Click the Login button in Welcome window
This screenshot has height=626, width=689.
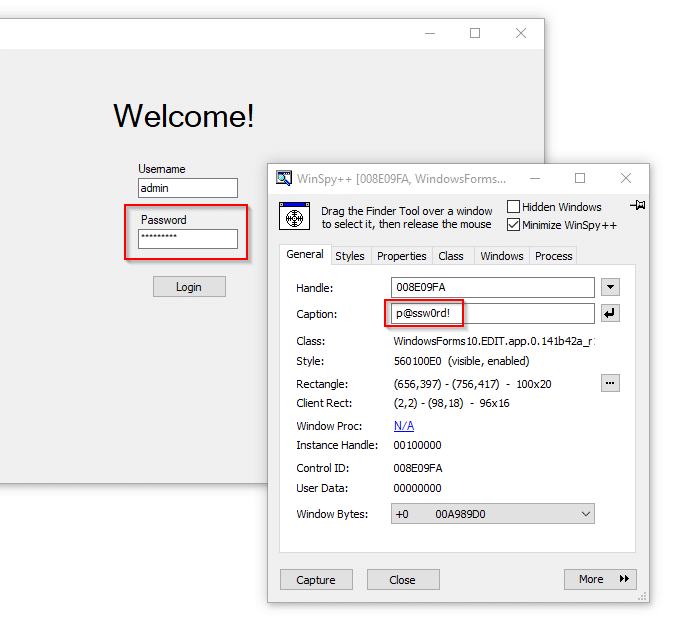pos(189,287)
